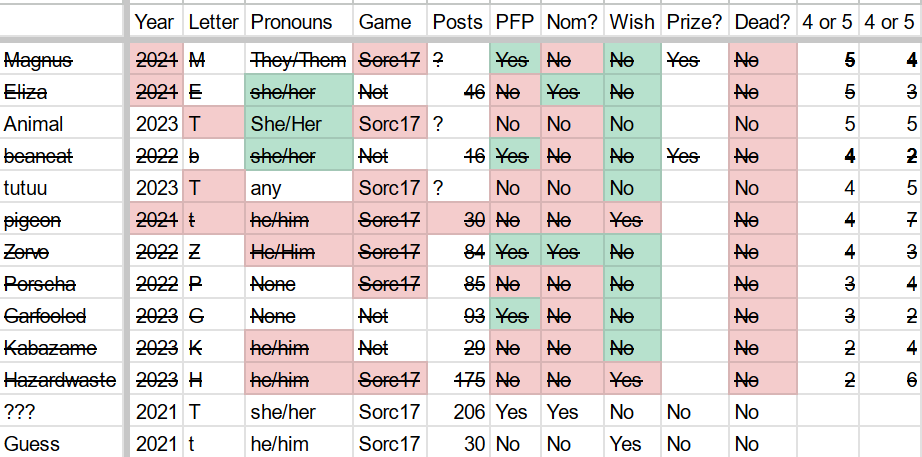Select the Nom? column header
This screenshot has width=922, height=457.
572,22
